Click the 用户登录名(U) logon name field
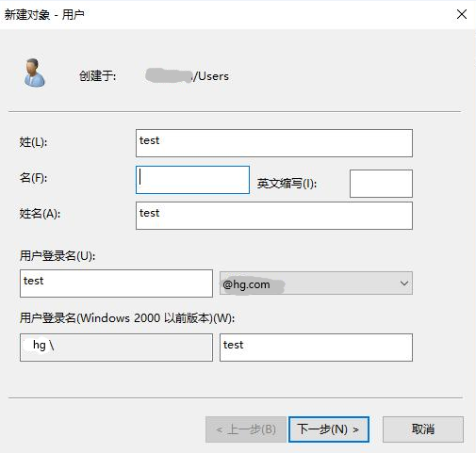476x453 pixels. tap(116, 283)
